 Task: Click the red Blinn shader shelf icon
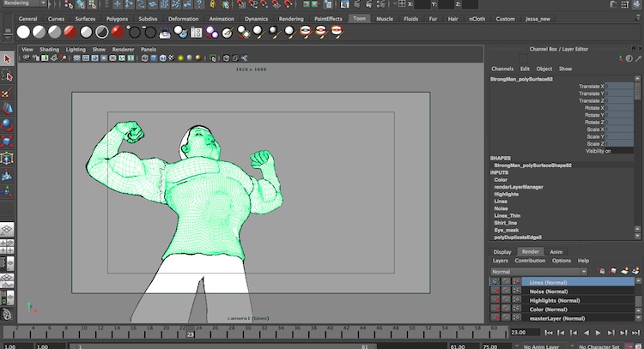117,32
